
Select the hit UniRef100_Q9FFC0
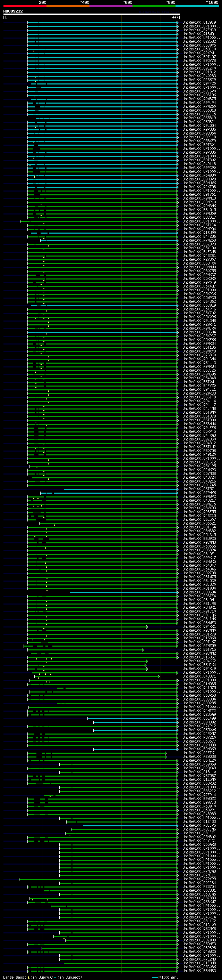(x=199, y=84)
